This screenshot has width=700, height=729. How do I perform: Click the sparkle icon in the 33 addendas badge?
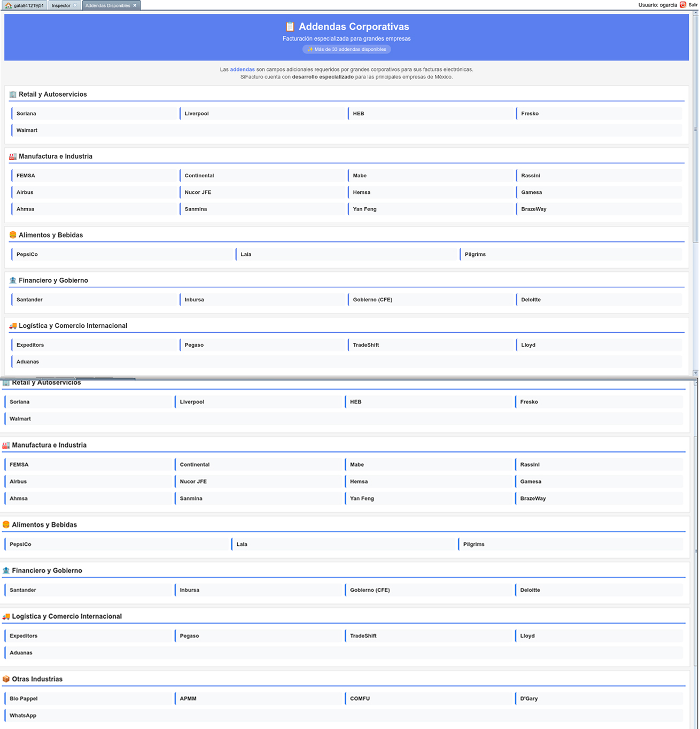coord(310,49)
